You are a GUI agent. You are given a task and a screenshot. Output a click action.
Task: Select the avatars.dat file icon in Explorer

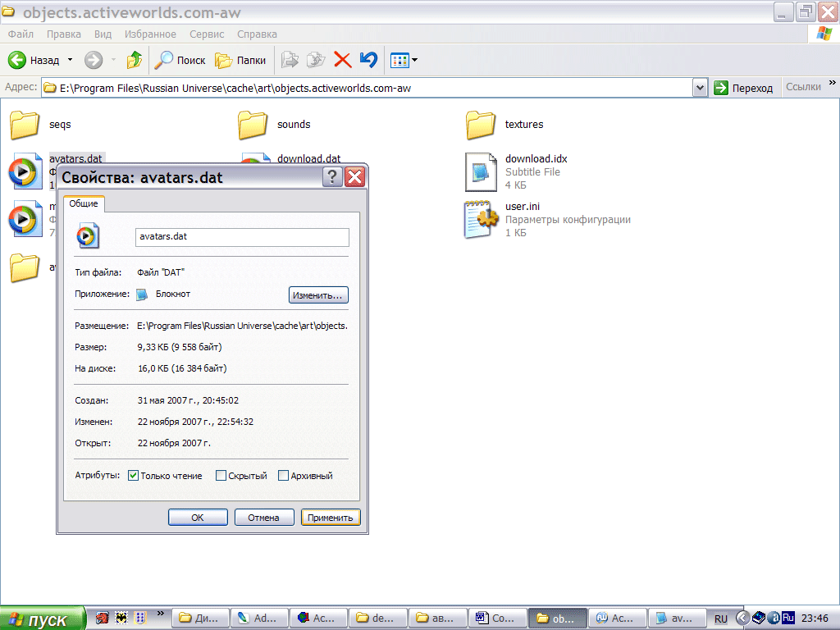pos(25,172)
